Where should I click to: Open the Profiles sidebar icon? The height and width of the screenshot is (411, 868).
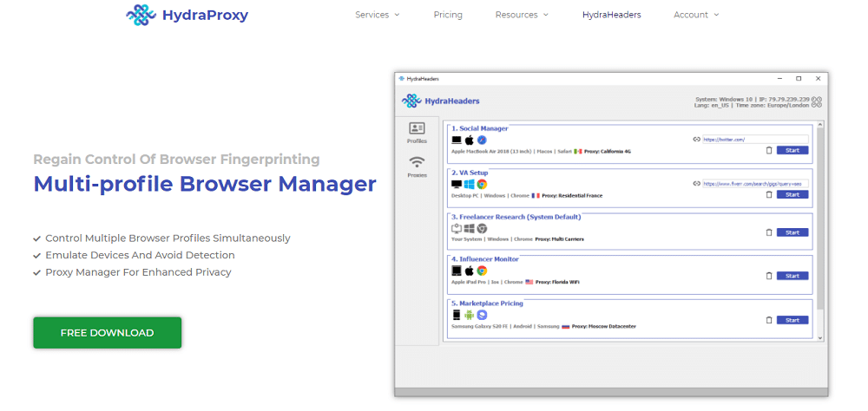(x=417, y=128)
